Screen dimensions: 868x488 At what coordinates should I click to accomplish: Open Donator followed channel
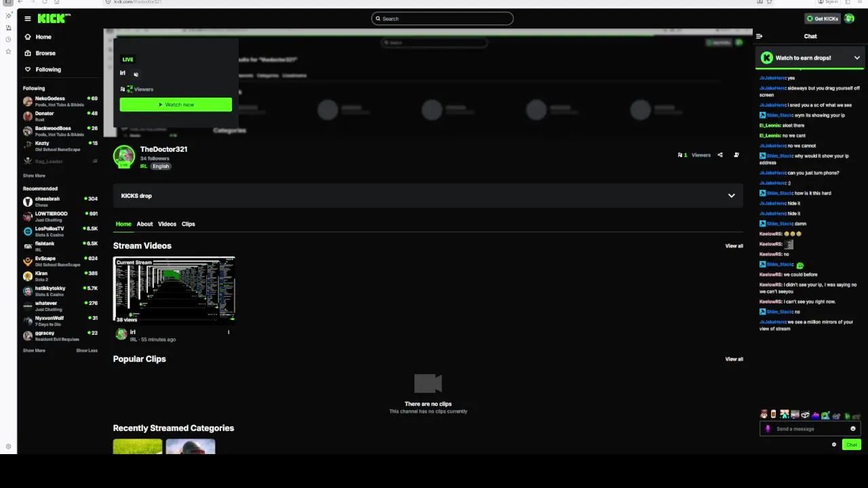coord(60,116)
